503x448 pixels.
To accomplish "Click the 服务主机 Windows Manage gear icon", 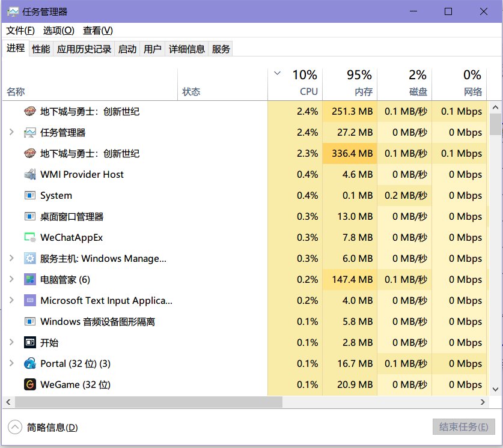I will point(30,259).
